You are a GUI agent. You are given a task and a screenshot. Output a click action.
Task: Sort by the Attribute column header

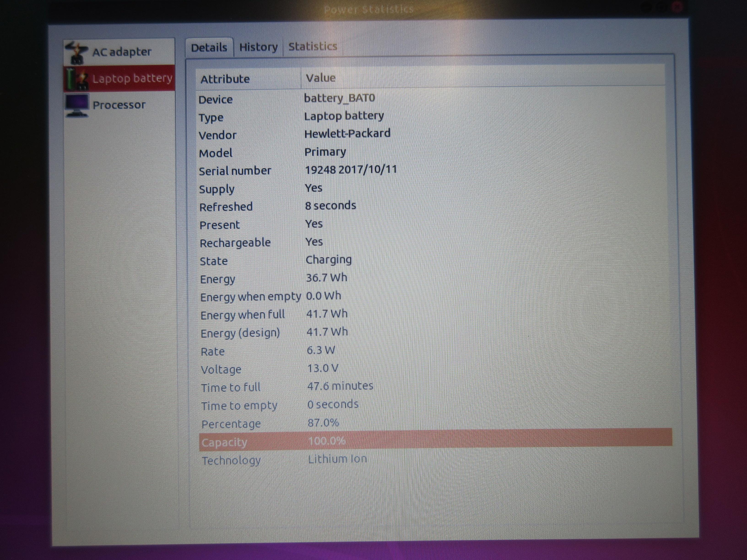248,79
